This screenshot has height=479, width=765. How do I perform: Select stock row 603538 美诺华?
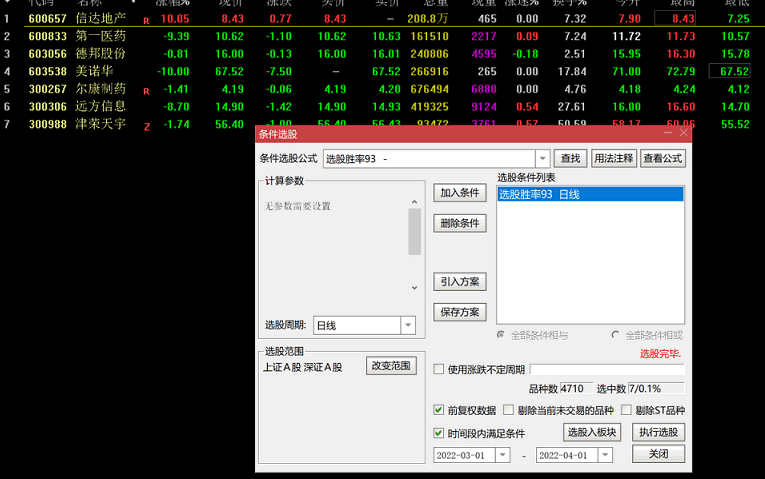(x=382, y=71)
